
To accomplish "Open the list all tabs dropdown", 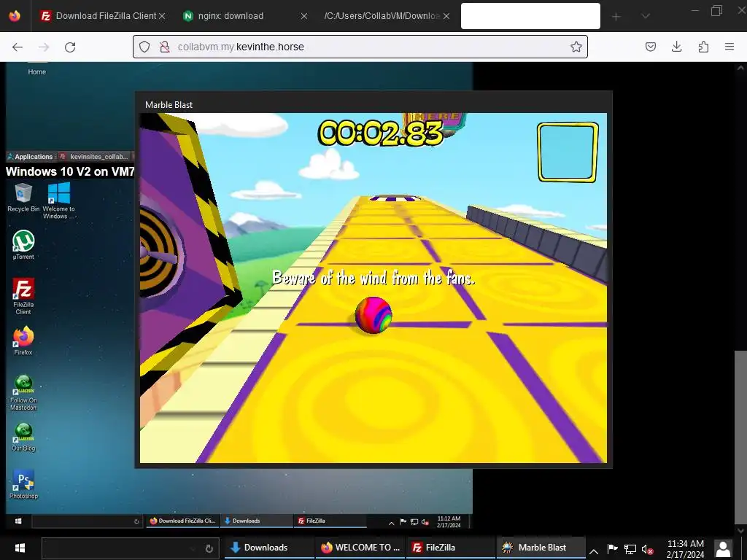I will pos(646,16).
